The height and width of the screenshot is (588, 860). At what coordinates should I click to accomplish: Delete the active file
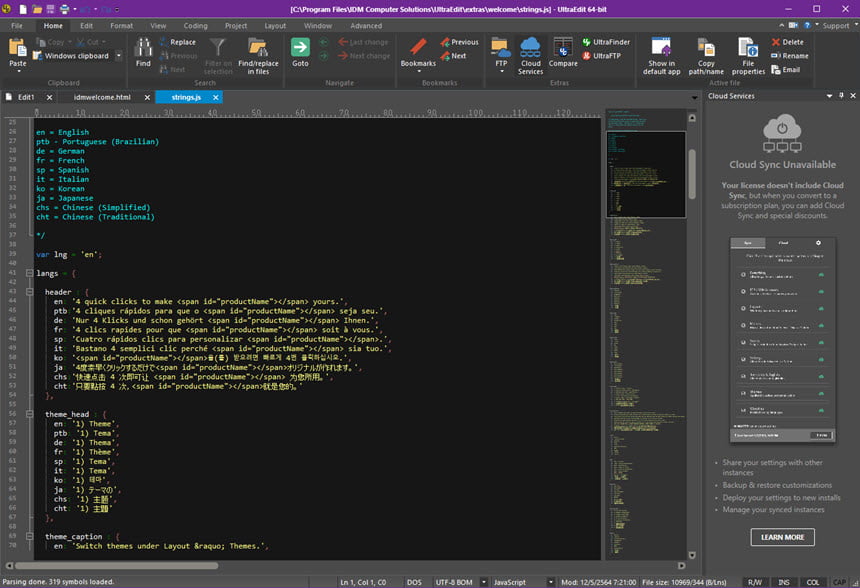coord(788,42)
